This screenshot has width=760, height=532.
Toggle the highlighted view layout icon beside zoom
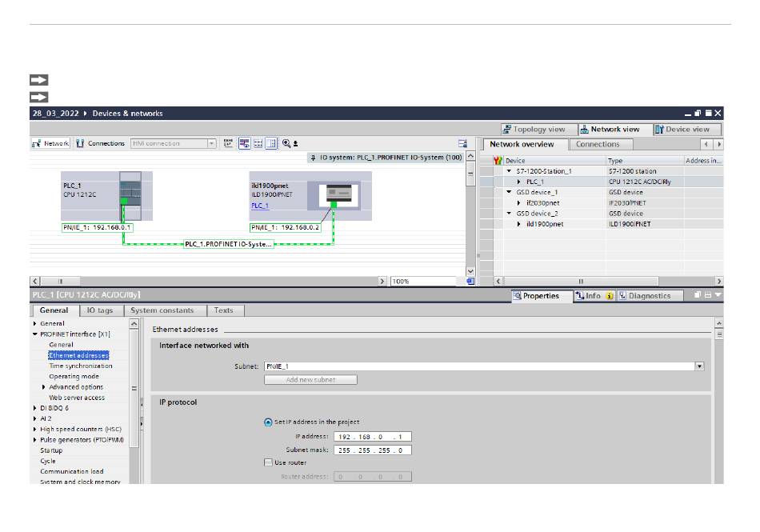point(271,143)
